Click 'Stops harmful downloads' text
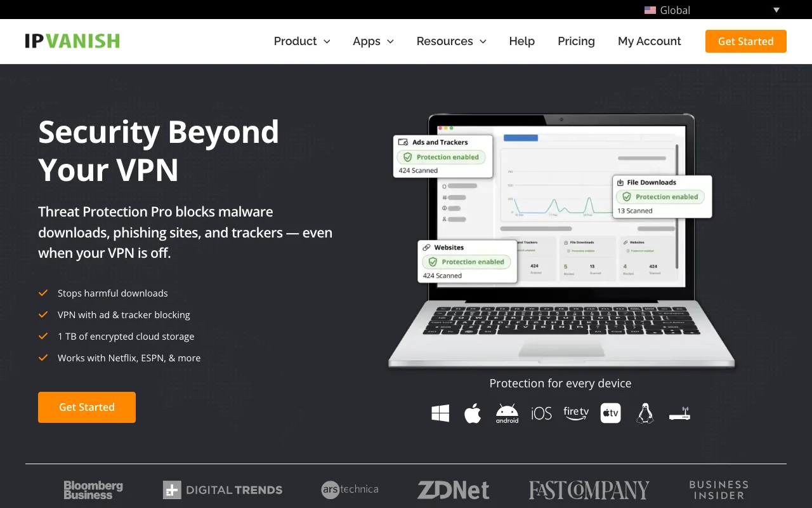This screenshot has height=508, width=812. 113,293
